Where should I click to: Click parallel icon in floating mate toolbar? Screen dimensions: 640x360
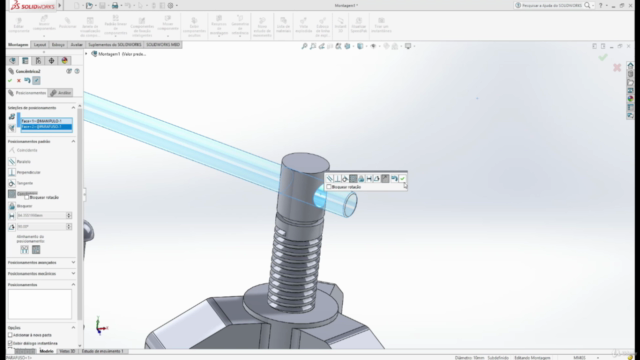330,178
